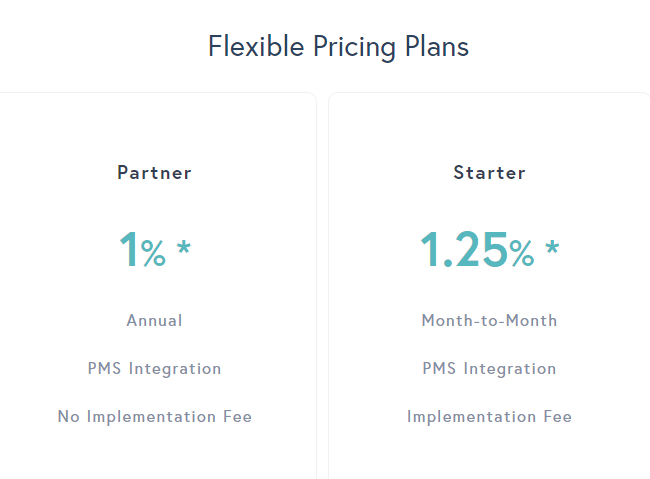Click the asterisk beside the 1.25% price

point(552,248)
